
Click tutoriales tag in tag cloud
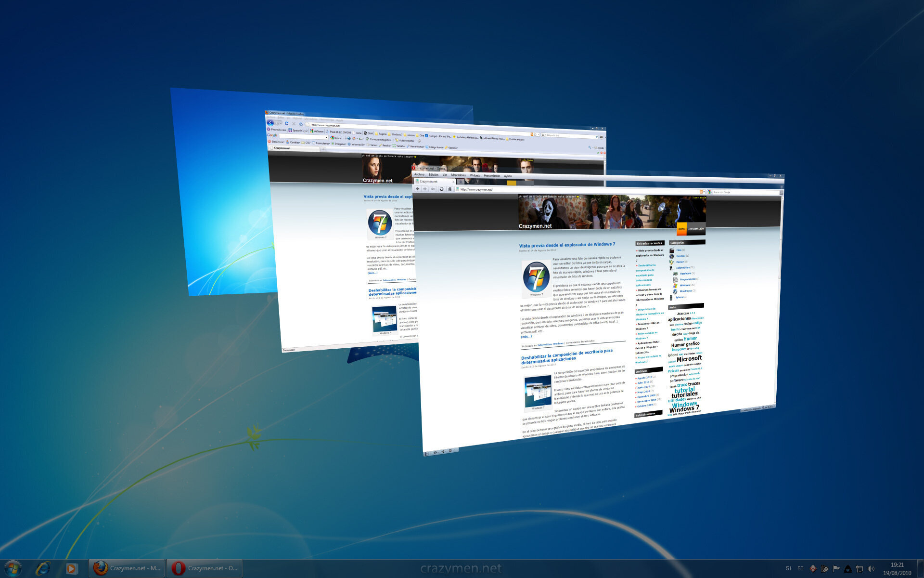pos(684,395)
